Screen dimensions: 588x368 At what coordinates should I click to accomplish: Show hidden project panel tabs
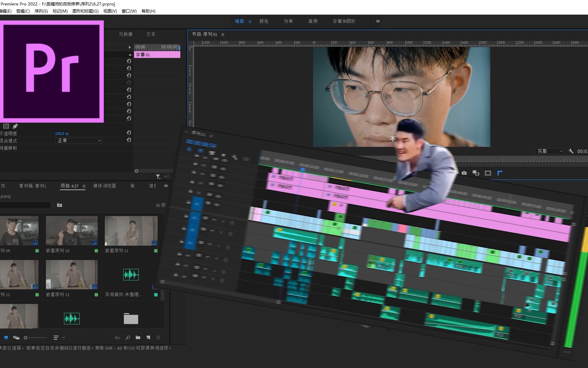point(166,186)
